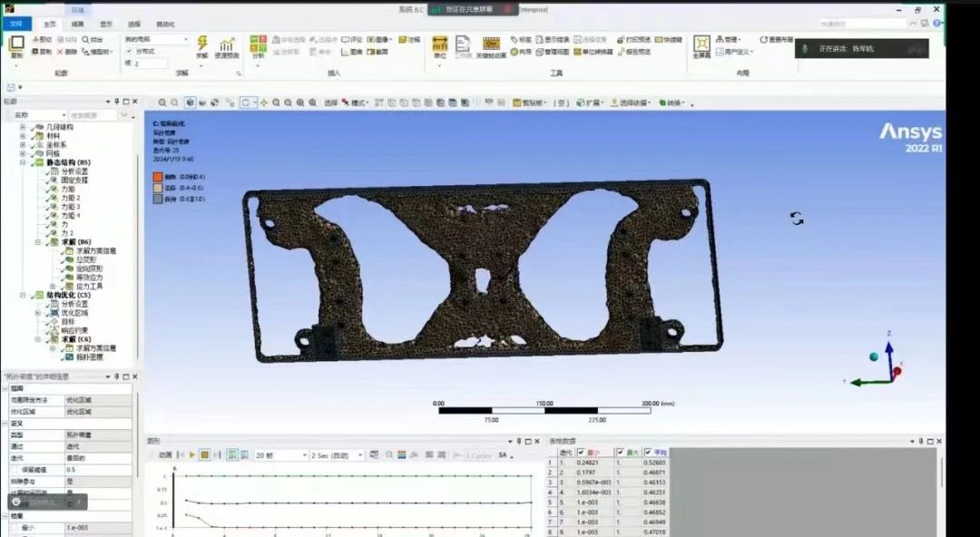This screenshot has height=537, width=980.
Task: Click the orange stop button in graph panel
Action: click(204, 454)
